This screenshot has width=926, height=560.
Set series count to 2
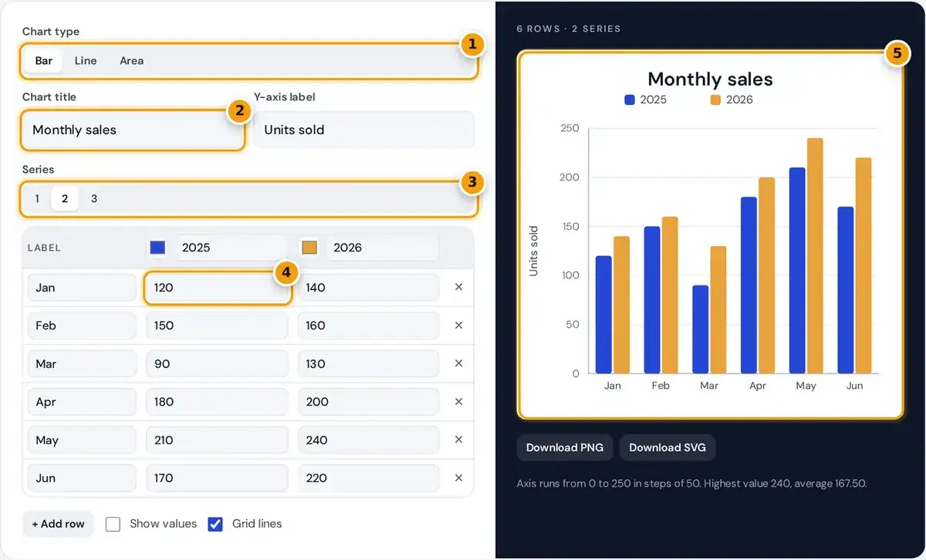pyautogui.click(x=65, y=199)
